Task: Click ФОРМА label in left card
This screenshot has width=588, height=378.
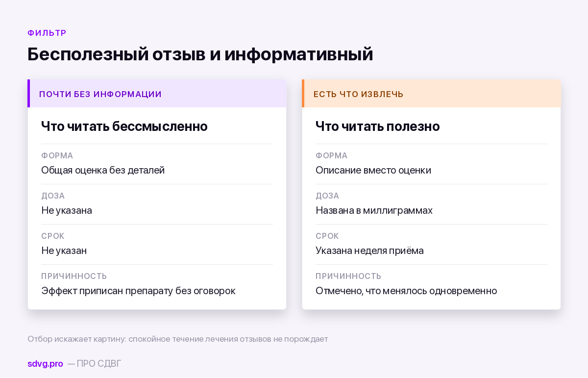Action: [x=57, y=155]
